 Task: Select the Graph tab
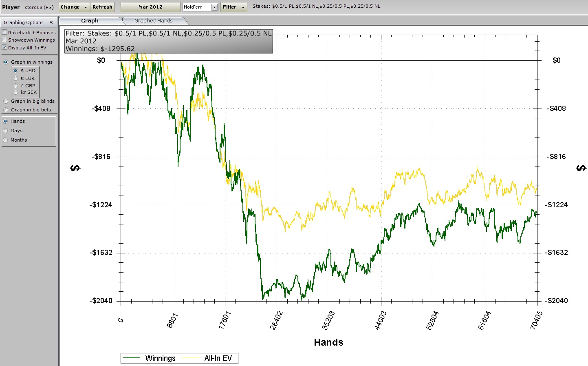point(90,21)
